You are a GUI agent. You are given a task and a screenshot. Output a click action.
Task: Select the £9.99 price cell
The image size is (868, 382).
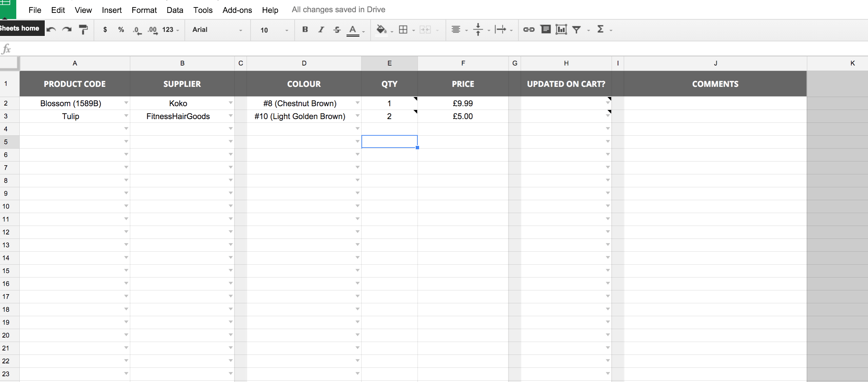point(463,103)
